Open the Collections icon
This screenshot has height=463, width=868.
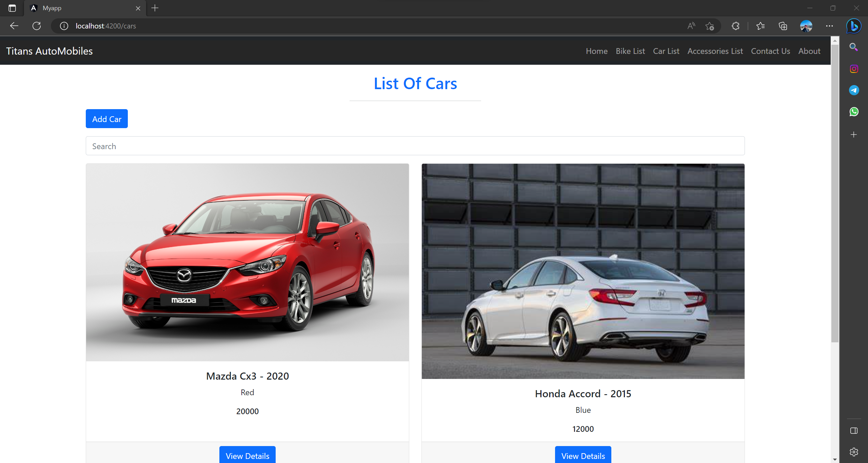(x=783, y=26)
